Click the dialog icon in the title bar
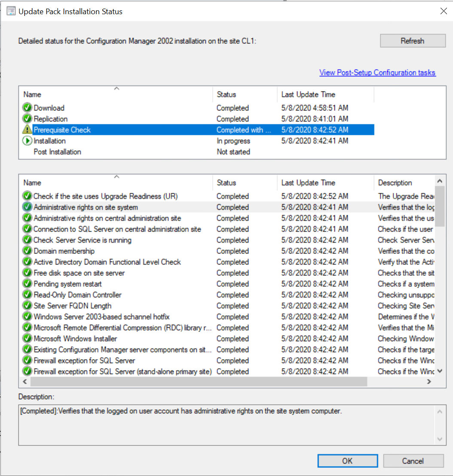 tap(11, 11)
